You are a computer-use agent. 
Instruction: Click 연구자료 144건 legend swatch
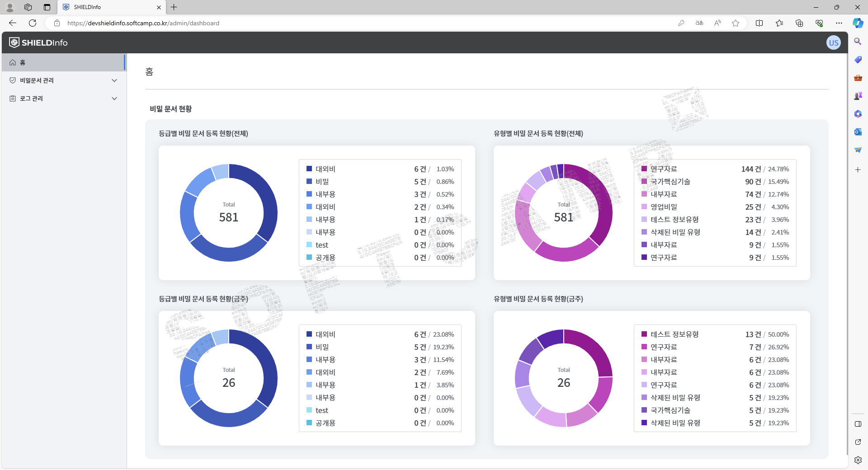coord(644,169)
